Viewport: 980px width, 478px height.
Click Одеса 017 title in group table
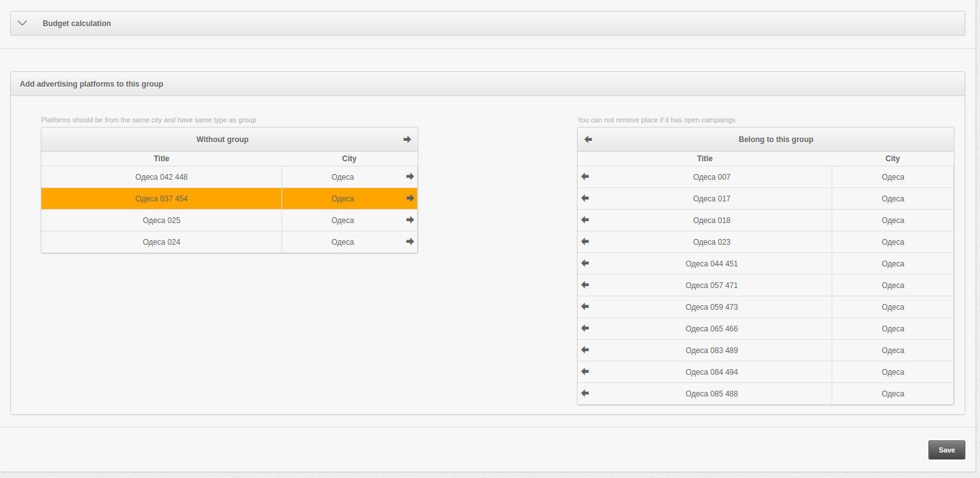(x=712, y=199)
